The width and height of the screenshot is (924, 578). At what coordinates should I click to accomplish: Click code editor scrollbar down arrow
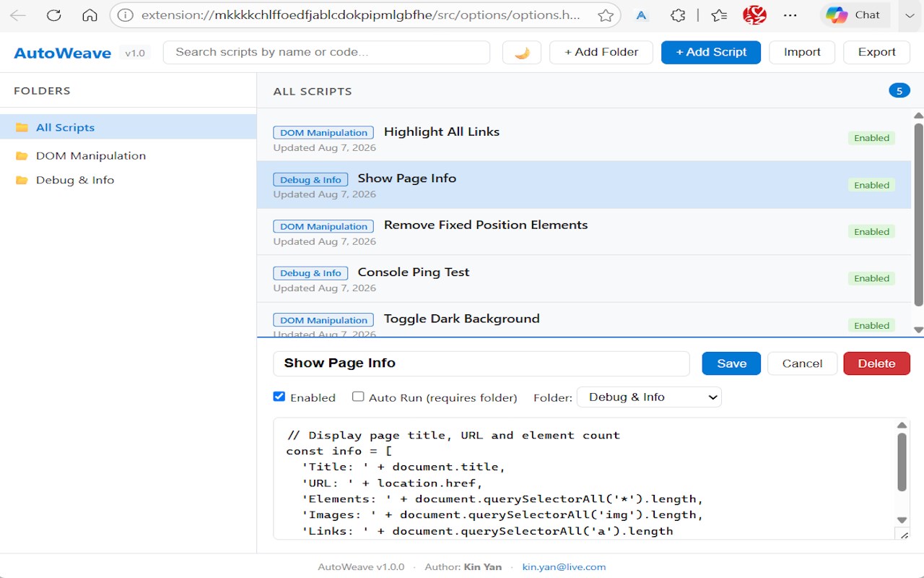(902, 520)
